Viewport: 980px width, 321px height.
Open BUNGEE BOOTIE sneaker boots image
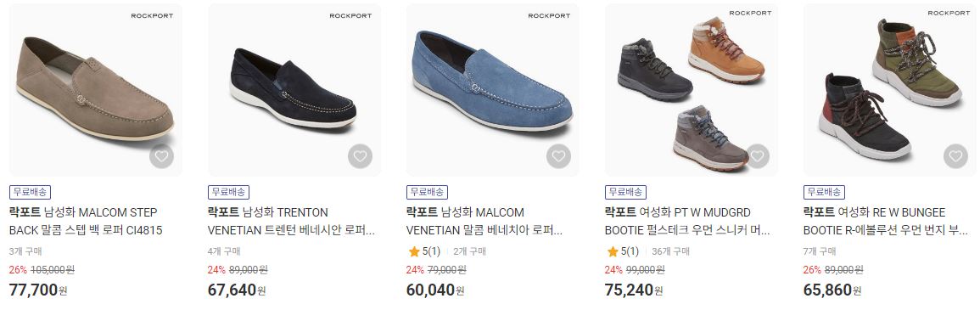(x=890, y=90)
